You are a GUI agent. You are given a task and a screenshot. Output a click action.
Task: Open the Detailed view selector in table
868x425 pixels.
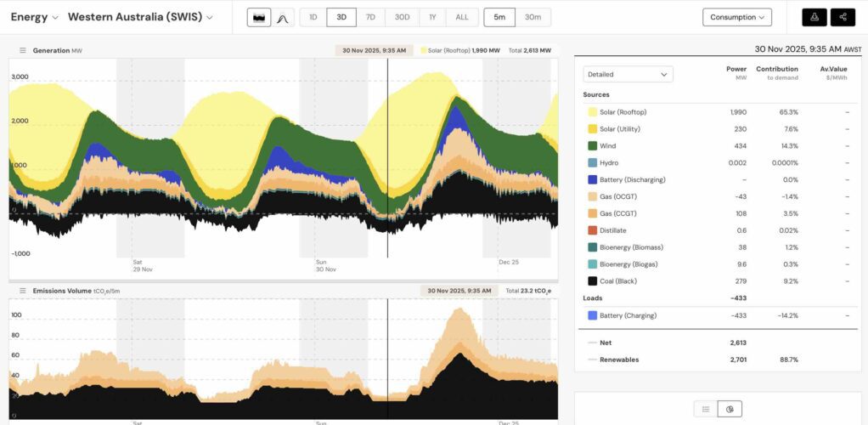(x=628, y=74)
